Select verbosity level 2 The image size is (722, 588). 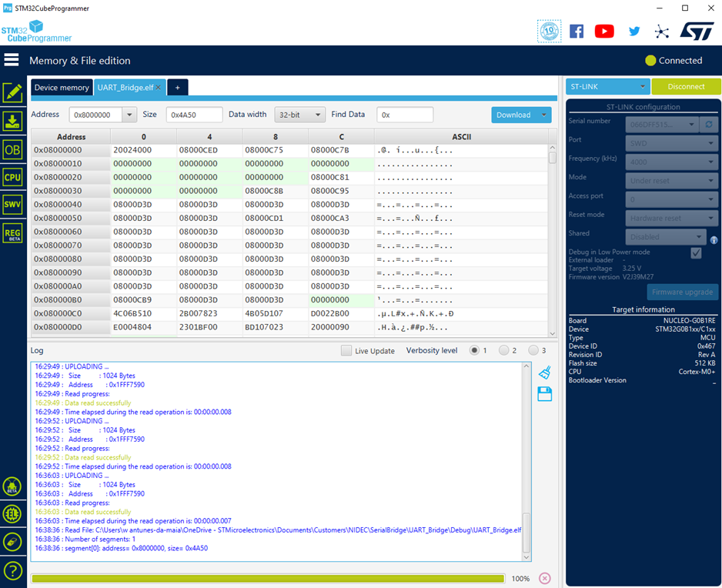503,350
